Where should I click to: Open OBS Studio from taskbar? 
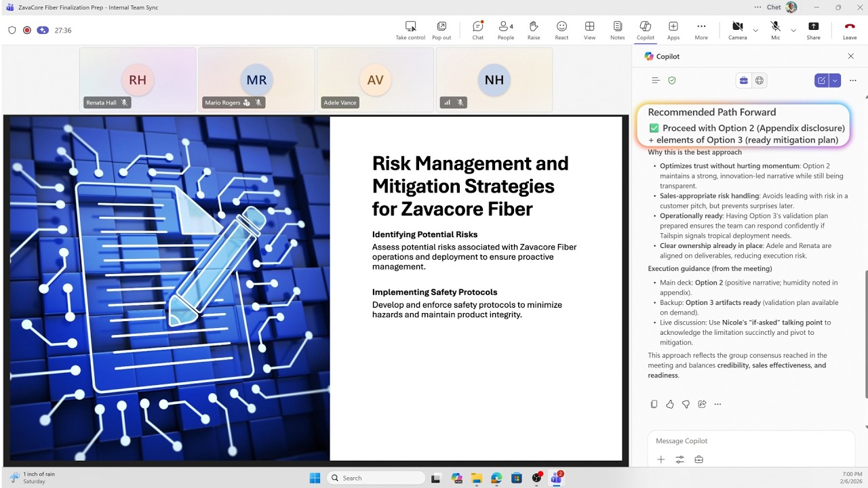tap(536, 478)
